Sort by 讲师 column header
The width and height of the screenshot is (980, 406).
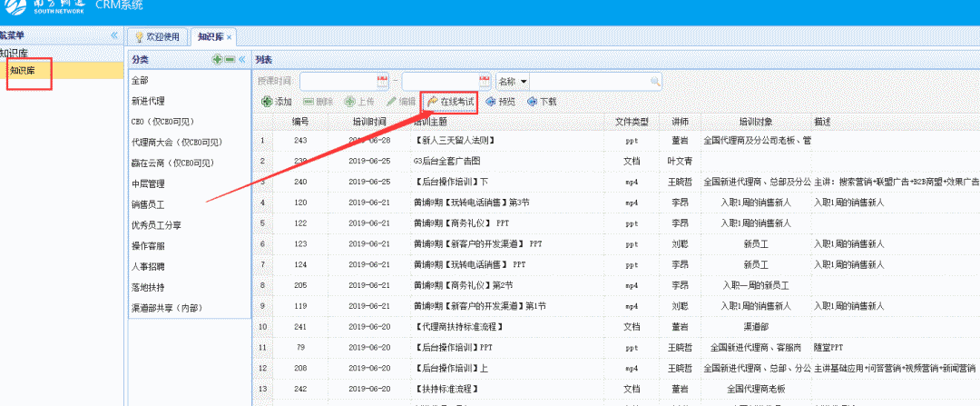pyautogui.click(x=680, y=122)
